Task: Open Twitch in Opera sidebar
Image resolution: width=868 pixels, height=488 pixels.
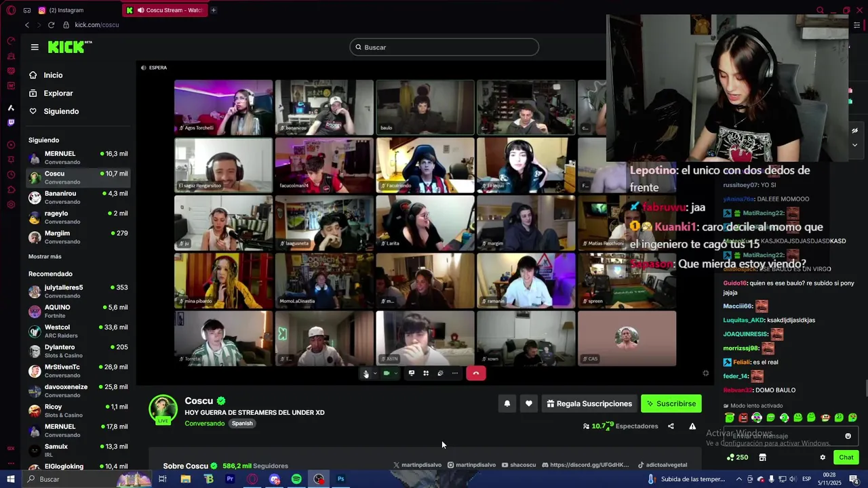Action: point(11,123)
